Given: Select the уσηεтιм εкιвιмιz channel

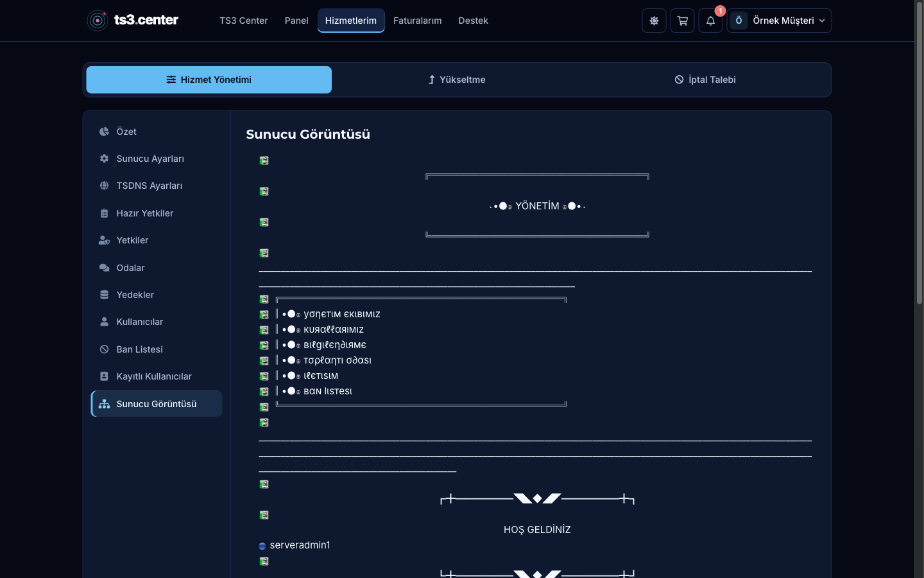Looking at the screenshot, I should coord(341,314).
